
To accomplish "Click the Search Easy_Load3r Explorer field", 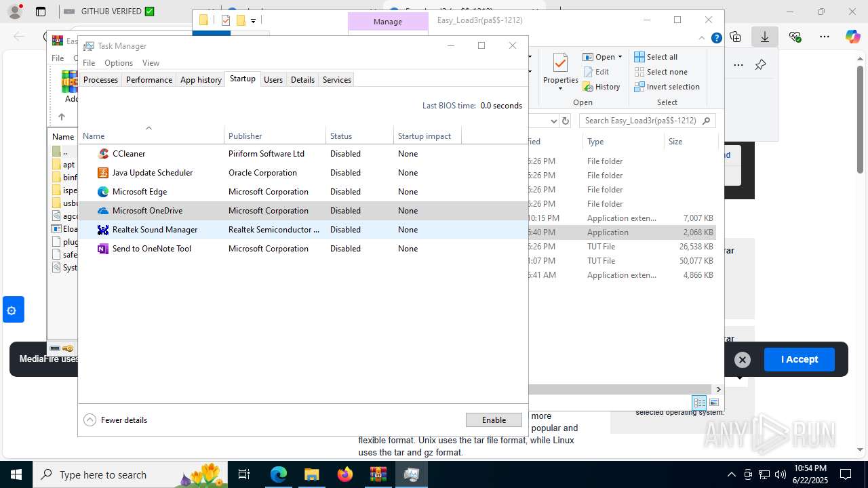I will (x=648, y=121).
